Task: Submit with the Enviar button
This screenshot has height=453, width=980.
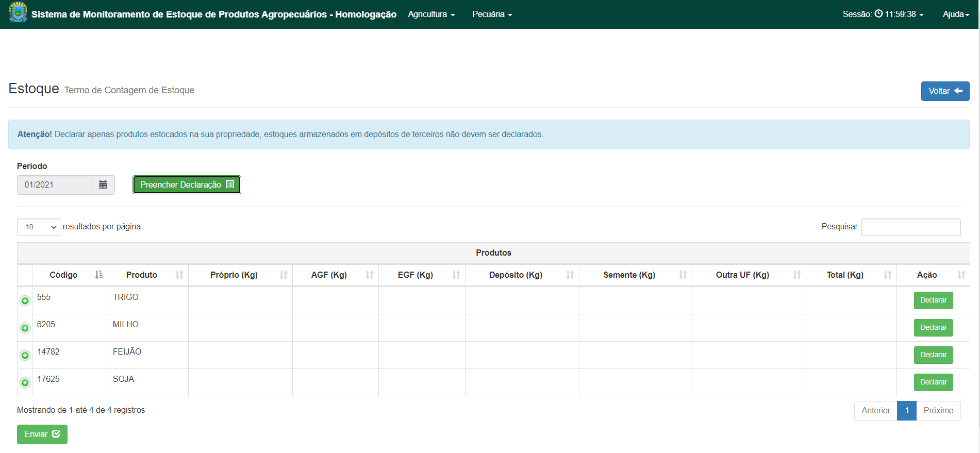Action: point(42,434)
